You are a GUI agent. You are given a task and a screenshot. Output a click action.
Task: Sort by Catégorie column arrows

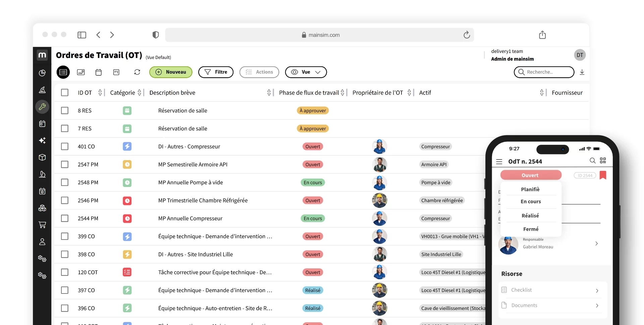tap(140, 92)
